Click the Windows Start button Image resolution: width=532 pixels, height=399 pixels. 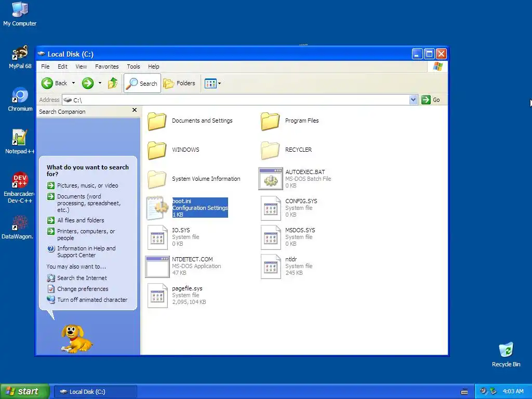24,392
